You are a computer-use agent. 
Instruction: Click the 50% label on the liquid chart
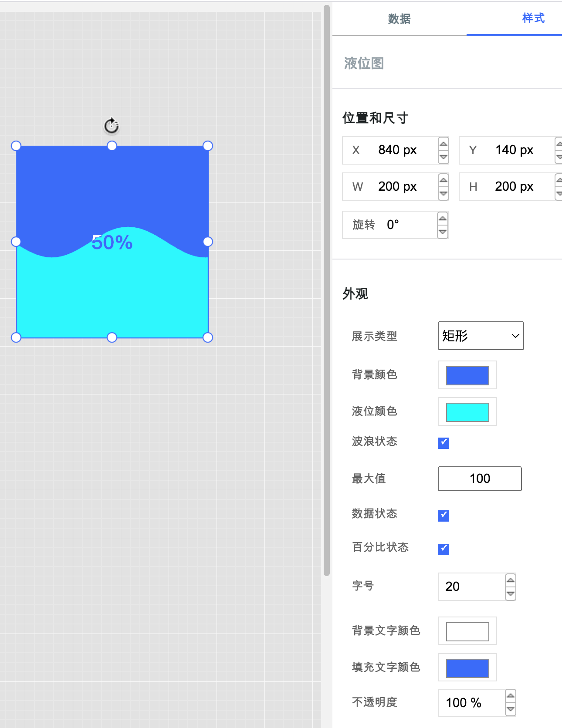point(112,243)
